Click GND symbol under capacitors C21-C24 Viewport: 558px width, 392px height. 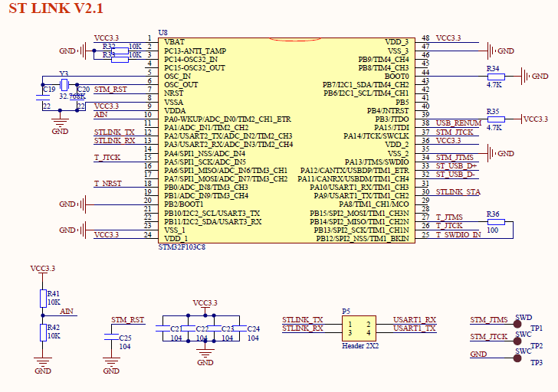pyautogui.click(x=205, y=353)
